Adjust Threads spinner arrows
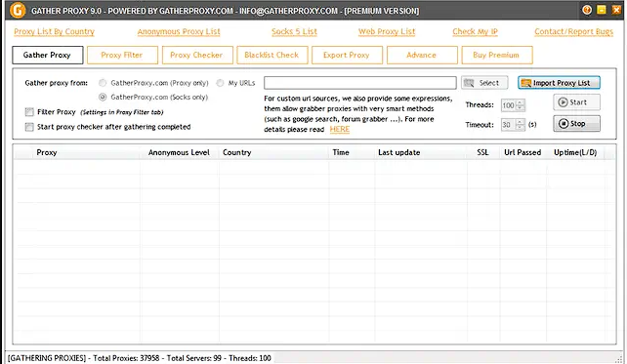The height and width of the screenshot is (364, 627). pos(521,105)
